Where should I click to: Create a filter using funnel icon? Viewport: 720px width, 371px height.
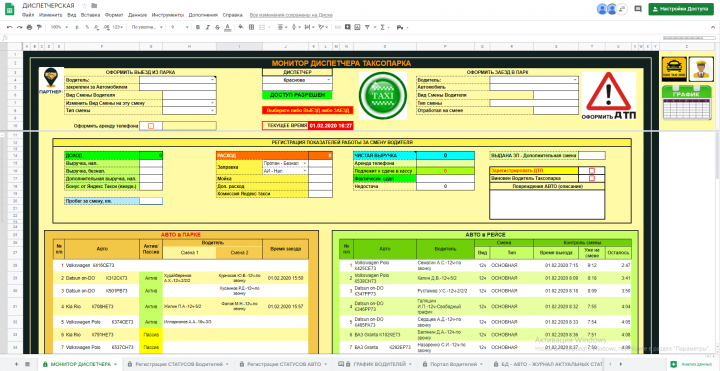coord(368,27)
